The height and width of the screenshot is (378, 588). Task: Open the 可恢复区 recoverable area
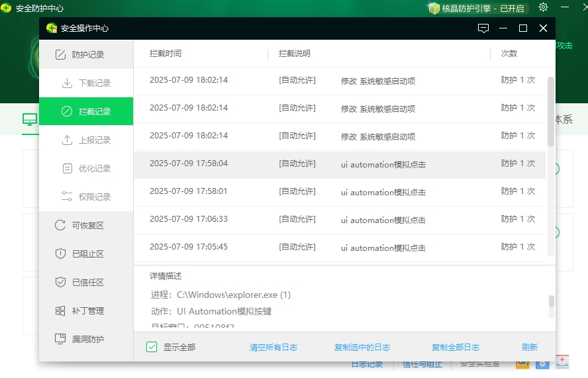(87, 226)
